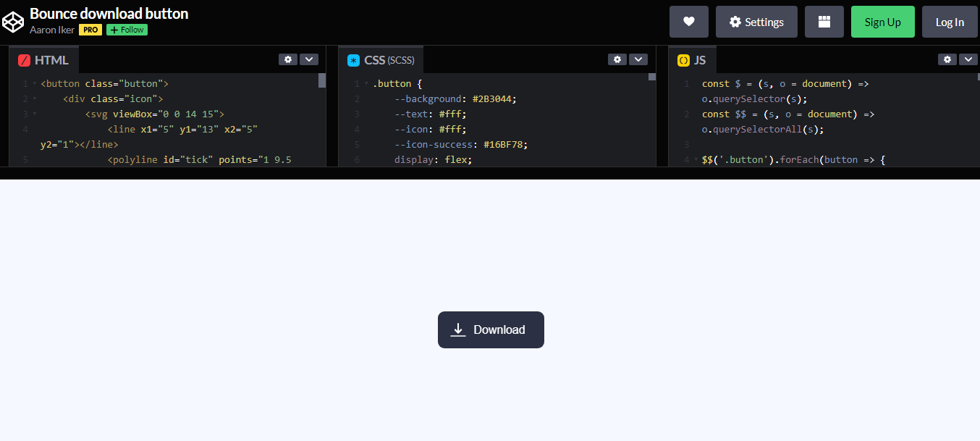The width and height of the screenshot is (980, 441).
Task: Click the HTML editor vertical scrollbar
Action: 322,81
